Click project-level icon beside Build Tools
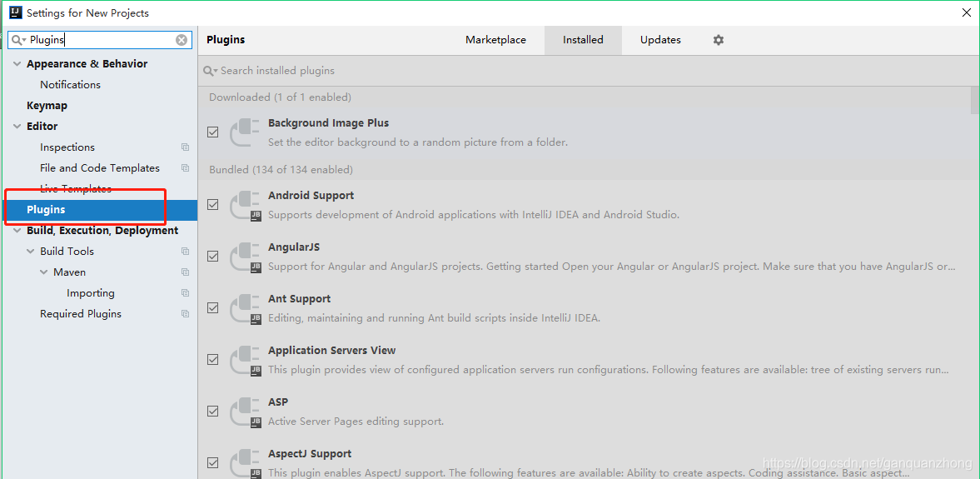The width and height of the screenshot is (980, 479). pos(185,252)
